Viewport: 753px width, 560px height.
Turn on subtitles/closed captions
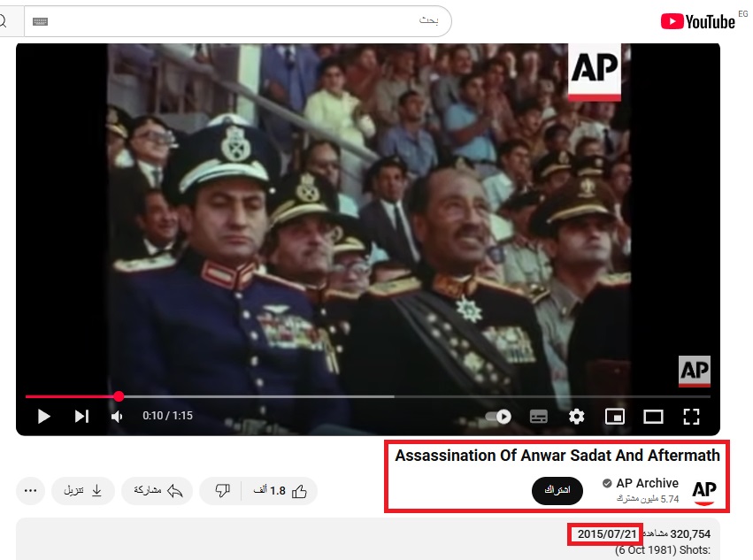pos(538,417)
